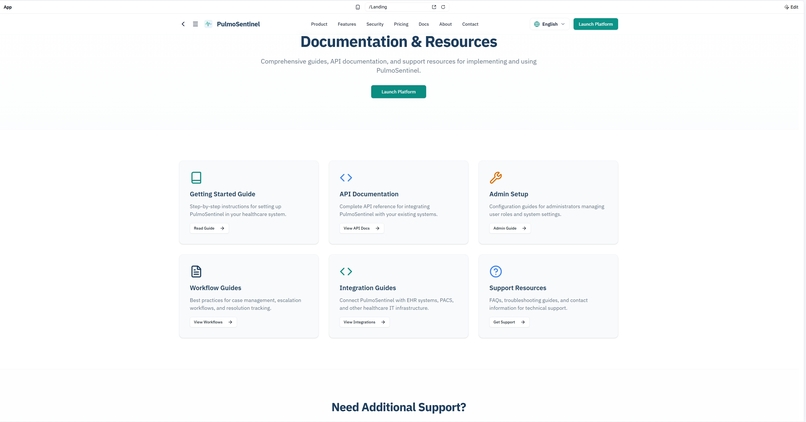Image resolution: width=806 pixels, height=422 pixels.
Task: Click the Support Resources question icon
Action: 496,271
